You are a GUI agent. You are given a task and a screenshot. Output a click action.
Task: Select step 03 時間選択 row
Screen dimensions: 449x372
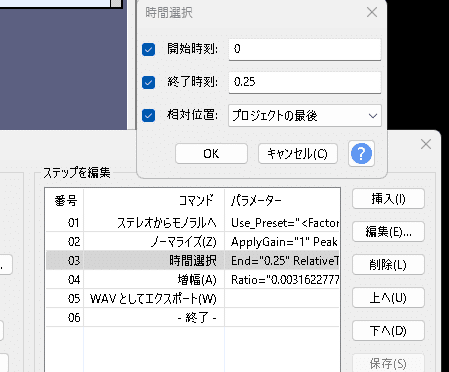[192, 260]
